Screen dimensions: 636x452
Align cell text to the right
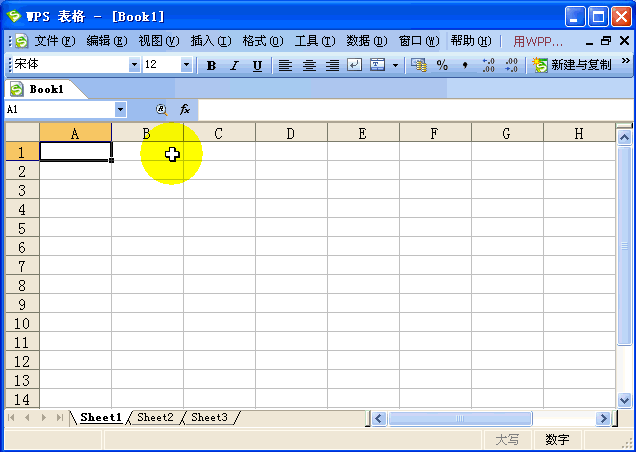point(332,65)
